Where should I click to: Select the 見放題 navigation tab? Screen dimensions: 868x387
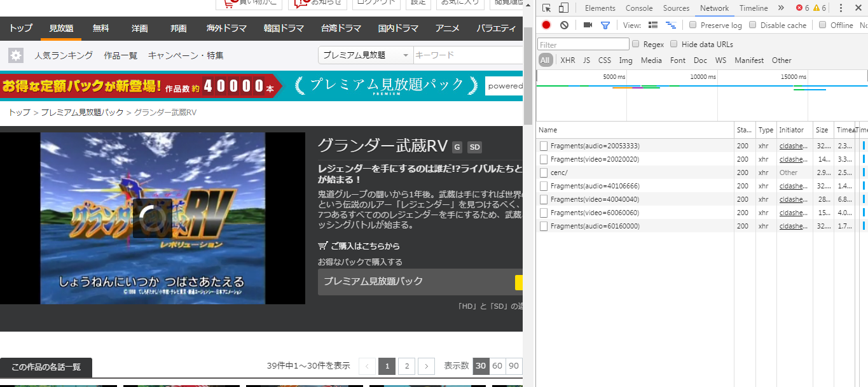pyautogui.click(x=62, y=29)
